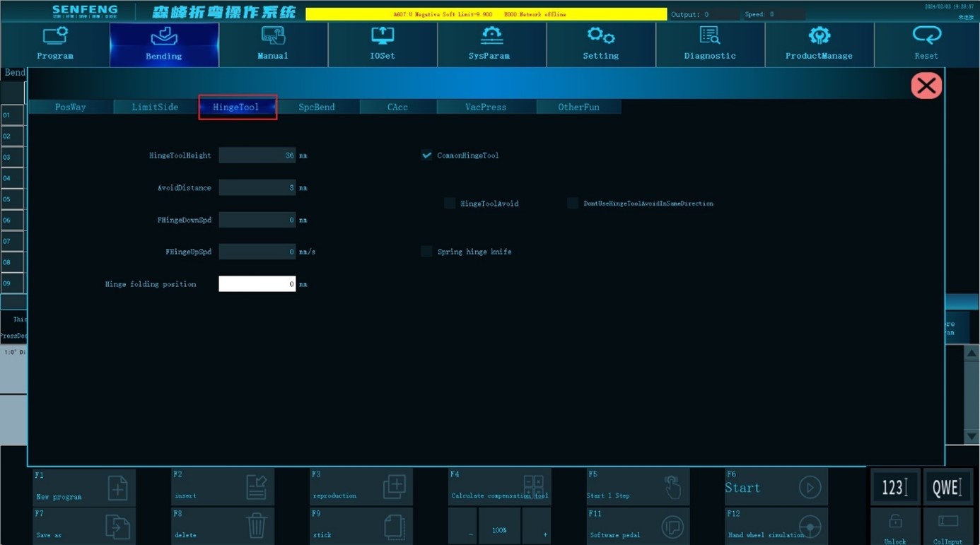The height and width of the screenshot is (545, 980).
Task: Switch to the SpcBend tab
Action: click(x=317, y=107)
